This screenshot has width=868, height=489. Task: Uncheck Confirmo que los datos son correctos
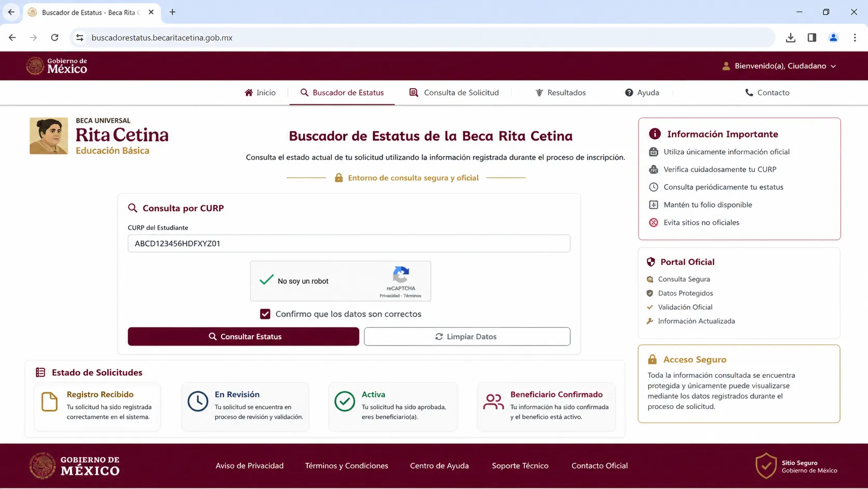pos(265,314)
